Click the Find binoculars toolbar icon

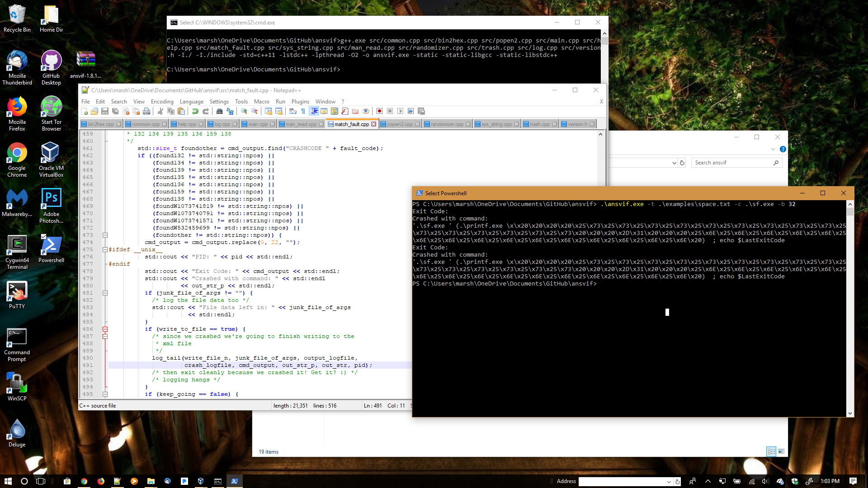(219, 111)
